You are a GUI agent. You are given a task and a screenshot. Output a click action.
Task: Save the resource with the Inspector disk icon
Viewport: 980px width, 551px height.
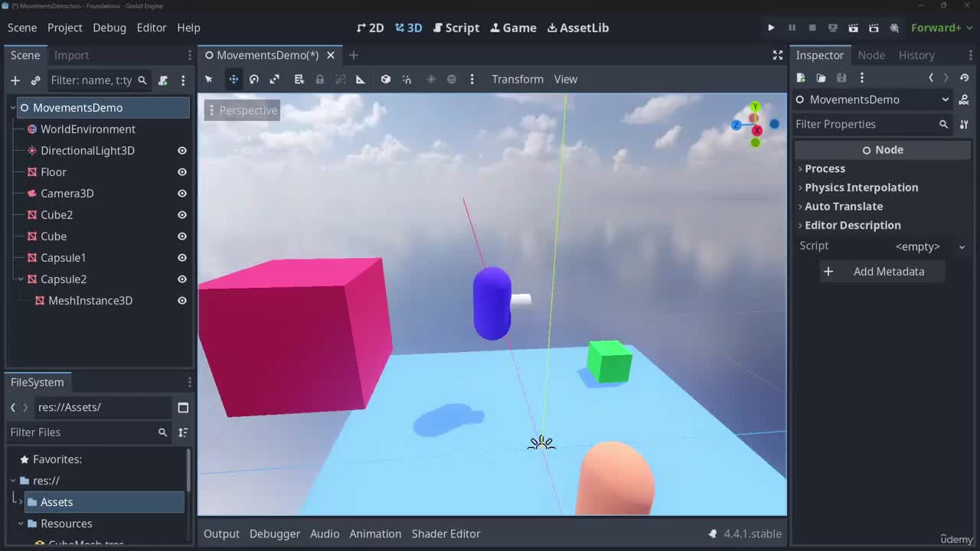click(x=841, y=78)
